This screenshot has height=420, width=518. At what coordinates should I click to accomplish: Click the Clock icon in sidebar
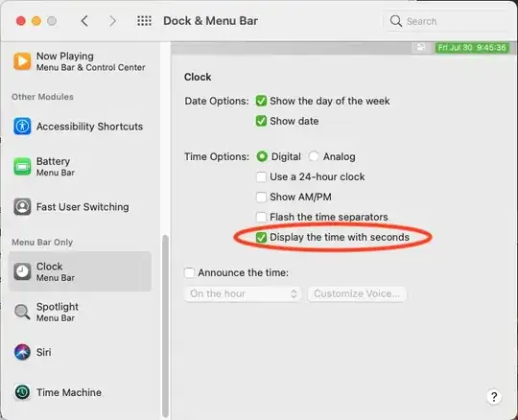22,271
